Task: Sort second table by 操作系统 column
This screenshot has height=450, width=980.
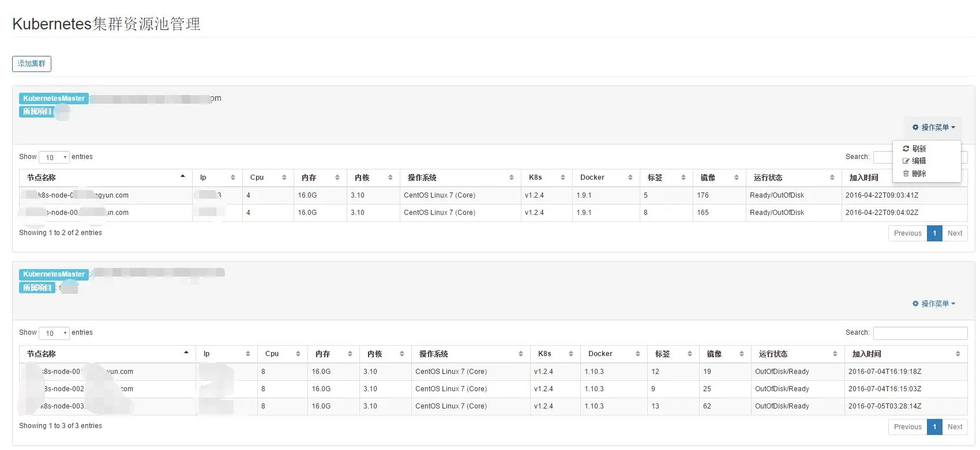Action: tap(471, 354)
